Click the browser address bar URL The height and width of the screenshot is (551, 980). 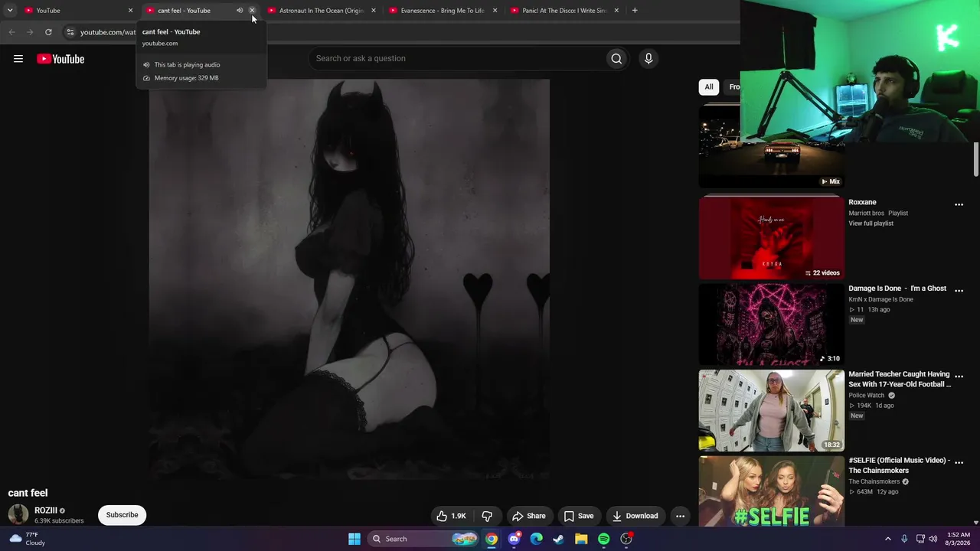(x=108, y=32)
